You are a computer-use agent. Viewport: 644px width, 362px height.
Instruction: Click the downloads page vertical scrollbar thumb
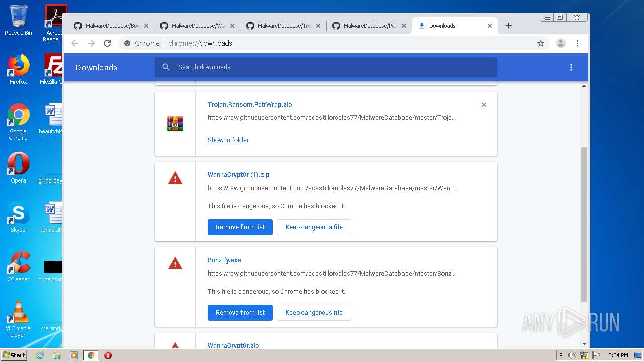pyautogui.click(x=584, y=224)
